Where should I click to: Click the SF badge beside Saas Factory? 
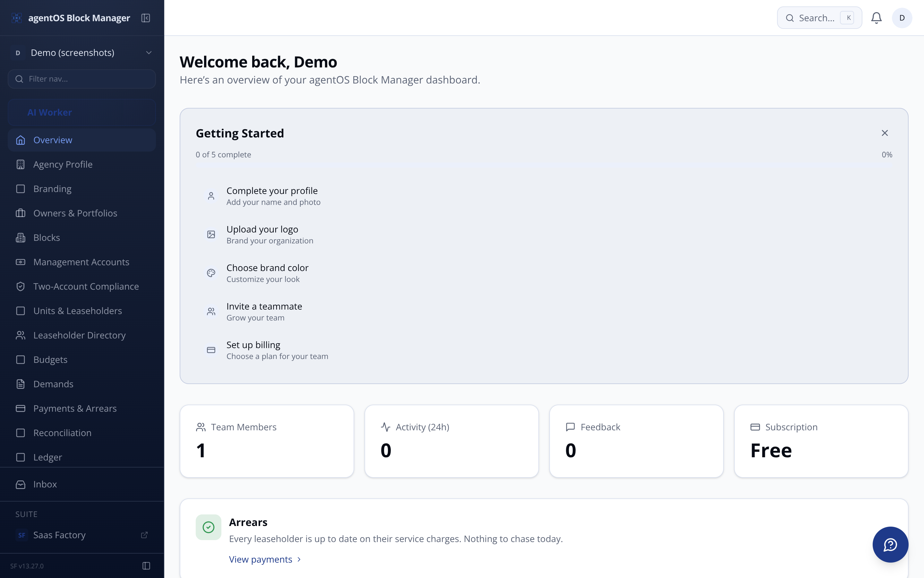[x=22, y=535]
